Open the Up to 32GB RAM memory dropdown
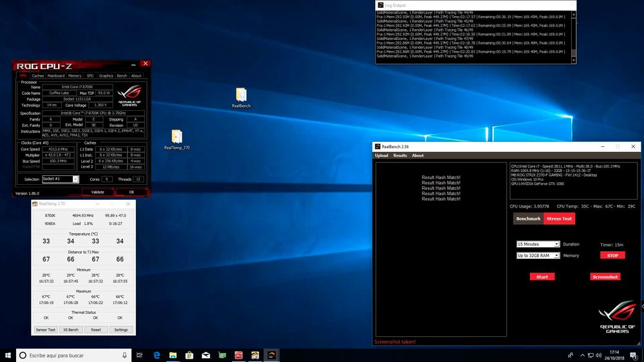 click(x=538, y=255)
